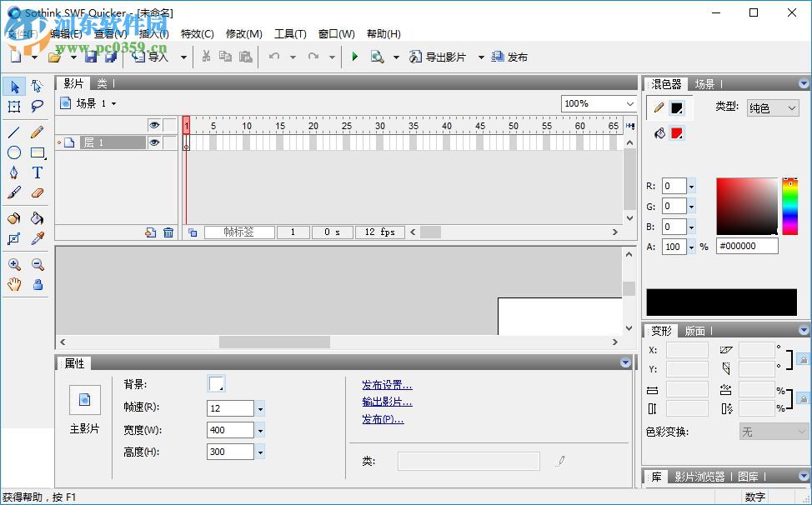Viewport: 812px width, 505px height.
Task: Open the 修改 menu
Action: pyautogui.click(x=243, y=34)
